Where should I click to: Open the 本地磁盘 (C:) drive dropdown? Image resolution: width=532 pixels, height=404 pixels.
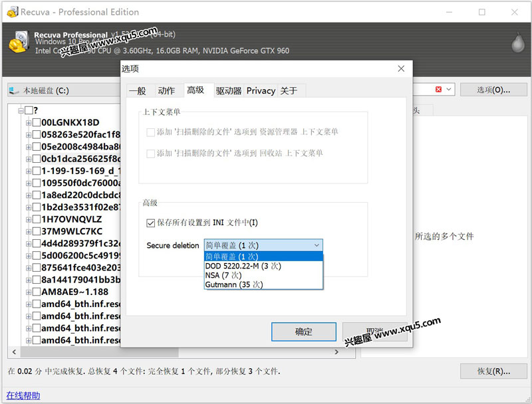tap(63, 90)
